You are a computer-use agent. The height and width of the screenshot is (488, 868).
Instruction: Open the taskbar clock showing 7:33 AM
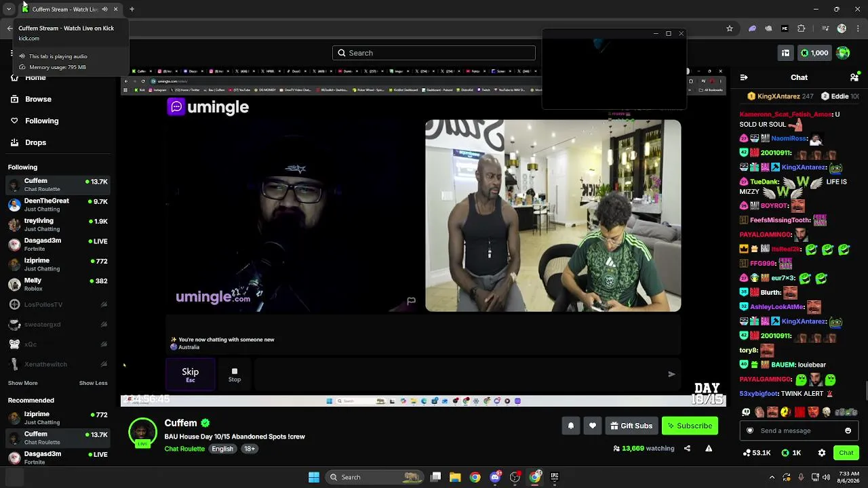pos(848,477)
